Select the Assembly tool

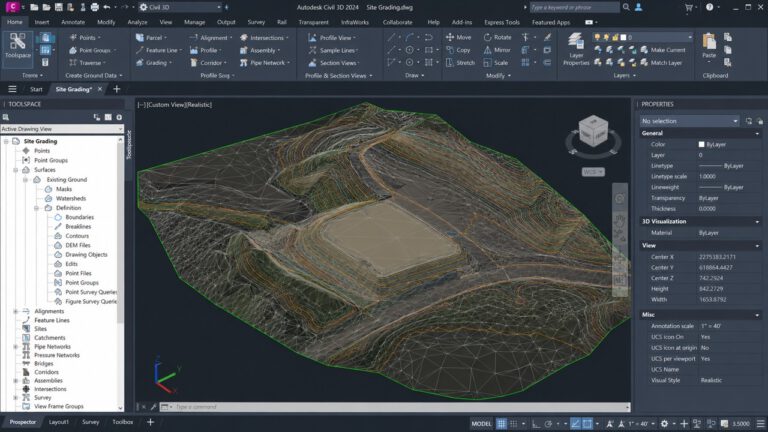click(x=260, y=50)
